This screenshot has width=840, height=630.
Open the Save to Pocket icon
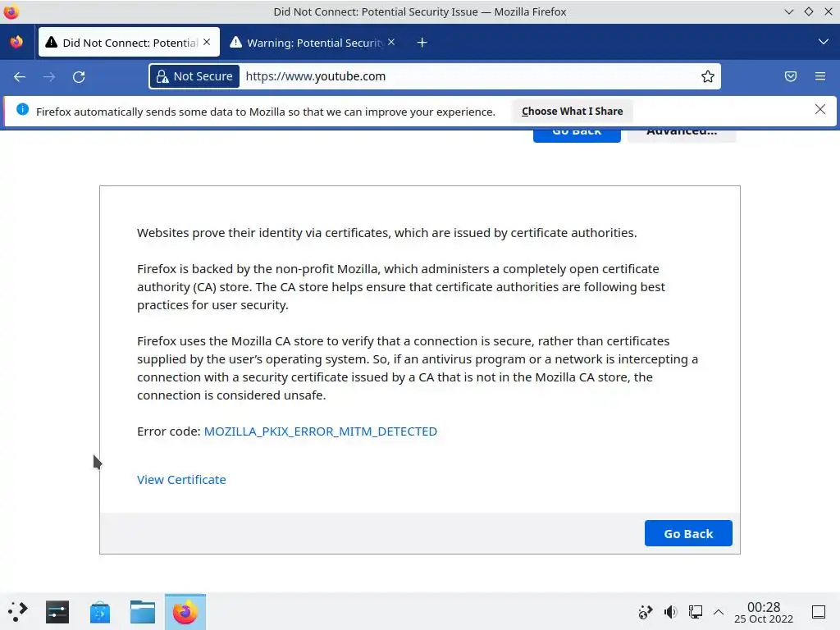[x=790, y=76]
